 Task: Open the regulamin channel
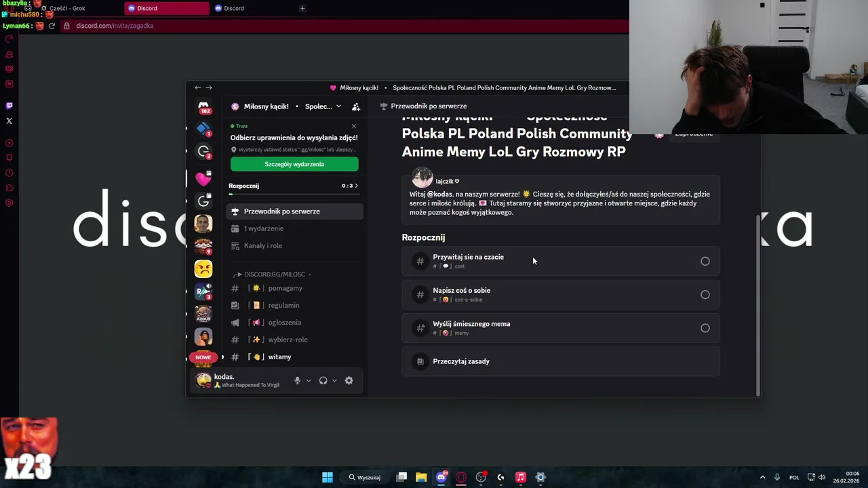294,305
